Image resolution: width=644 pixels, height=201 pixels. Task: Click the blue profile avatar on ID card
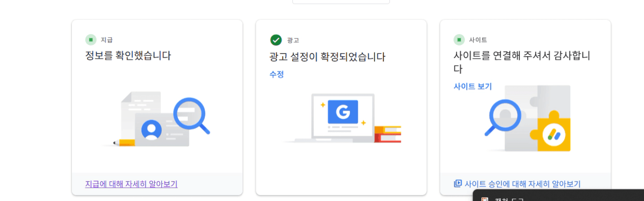(x=151, y=130)
